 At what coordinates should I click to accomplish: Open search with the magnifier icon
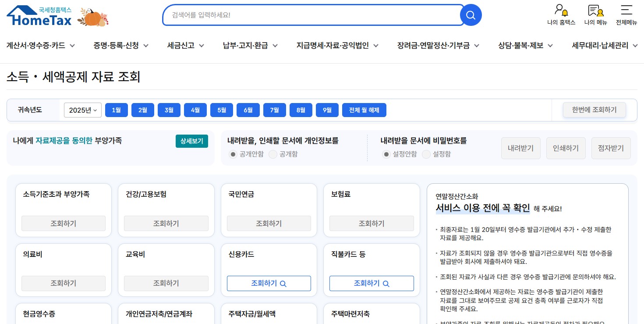pyautogui.click(x=471, y=15)
